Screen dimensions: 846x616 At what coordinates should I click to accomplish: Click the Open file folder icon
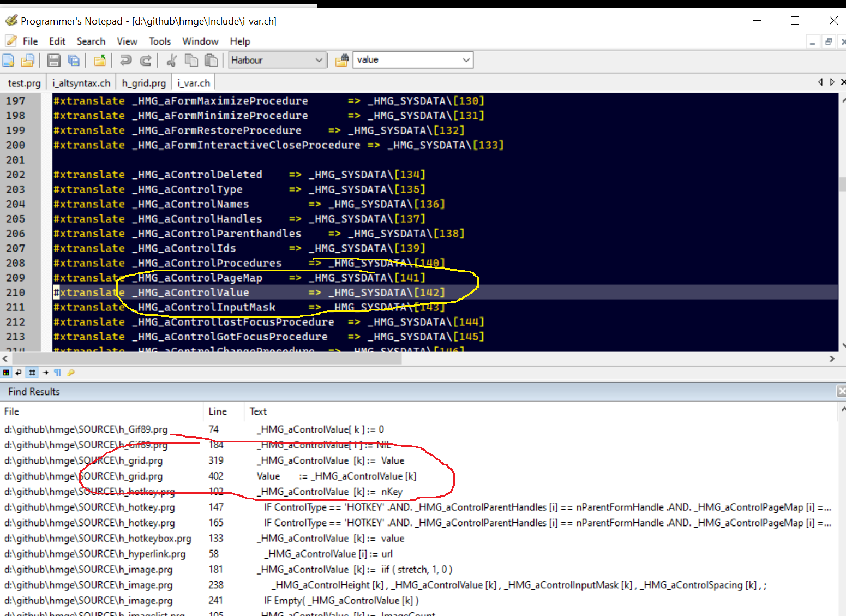click(x=28, y=60)
